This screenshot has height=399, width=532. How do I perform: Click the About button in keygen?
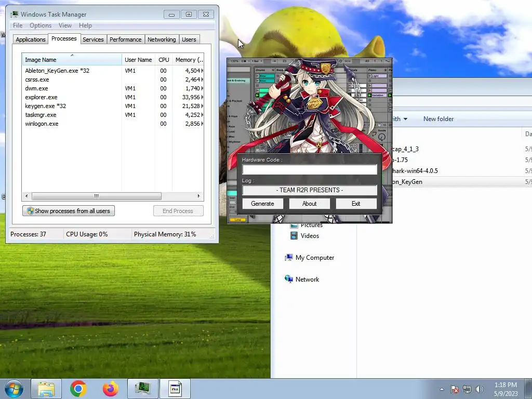pos(309,204)
